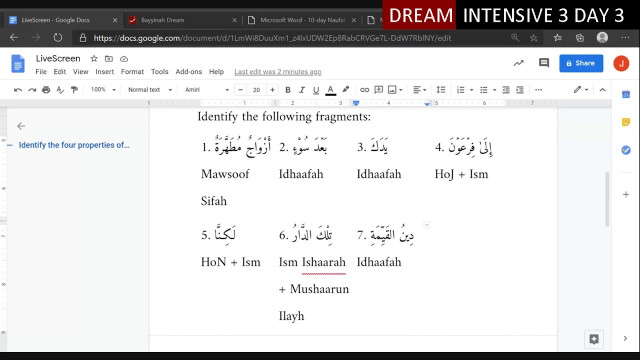
Task: Click the Move to folder icon
Action: coord(109,59)
